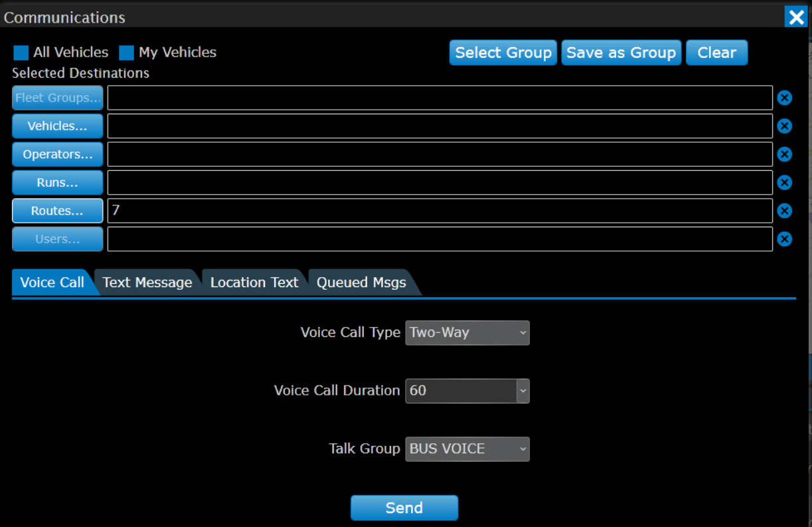Select the Location Text tab
Viewport: 812px width, 527px height.
(x=254, y=282)
